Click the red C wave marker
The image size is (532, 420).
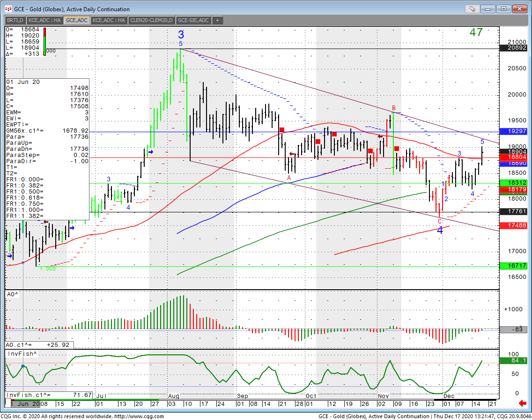click(x=439, y=221)
